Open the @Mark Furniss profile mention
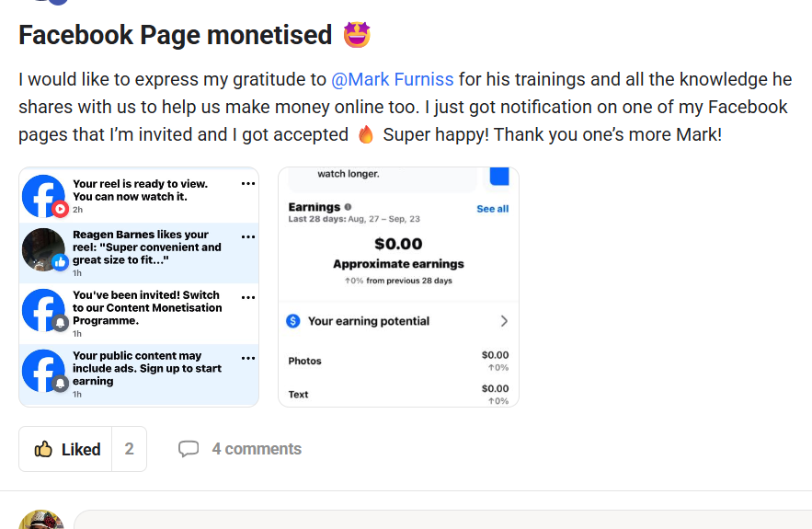Viewport: 812px width, 529px height. 392,80
